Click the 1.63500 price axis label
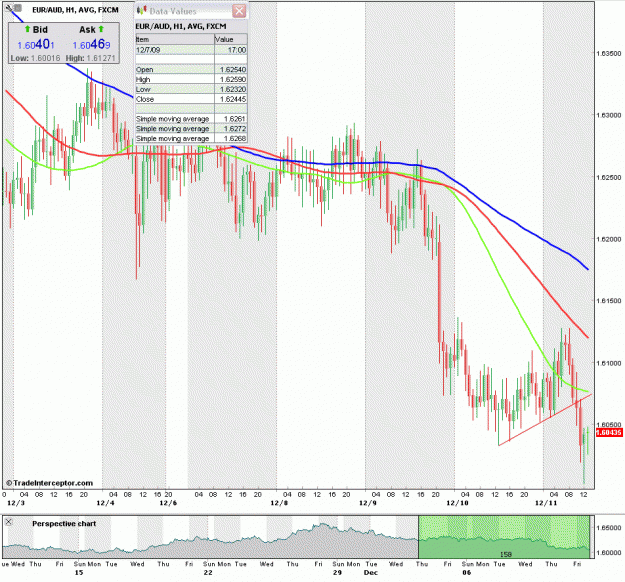The width and height of the screenshot is (625, 582). (x=609, y=53)
